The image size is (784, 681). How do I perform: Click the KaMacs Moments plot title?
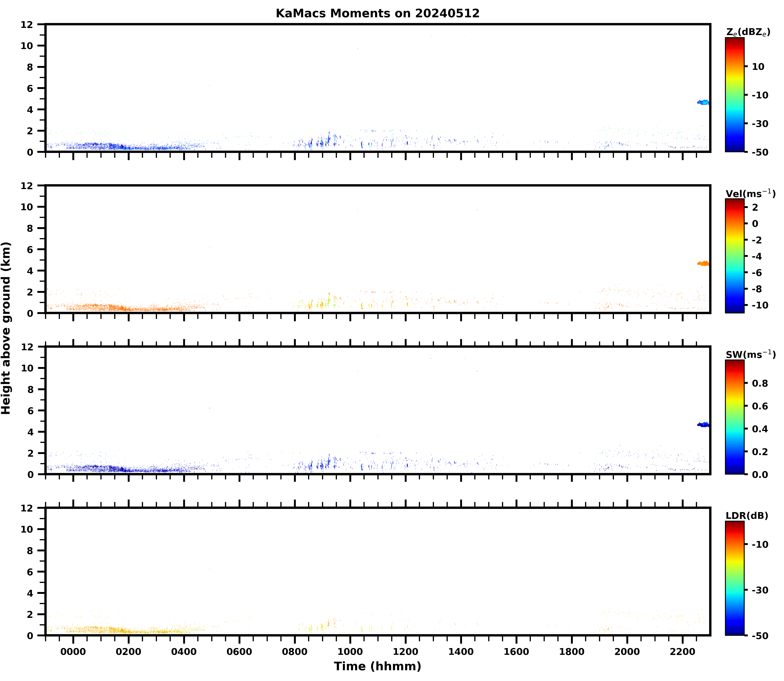377,13
